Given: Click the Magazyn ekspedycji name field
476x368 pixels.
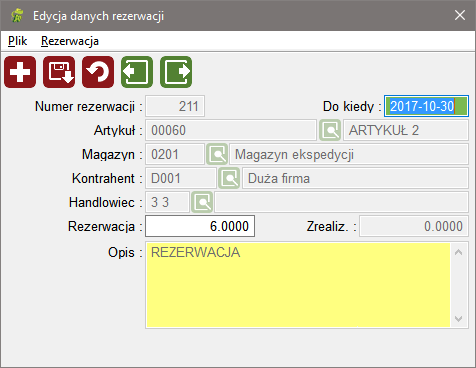Looking at the screenshot, I should [349, 154].
